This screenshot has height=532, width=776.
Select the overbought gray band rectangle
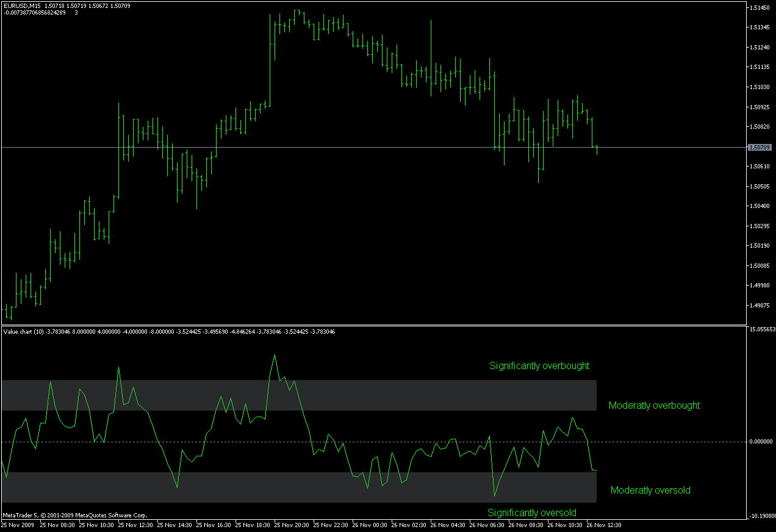pos(299,395)
